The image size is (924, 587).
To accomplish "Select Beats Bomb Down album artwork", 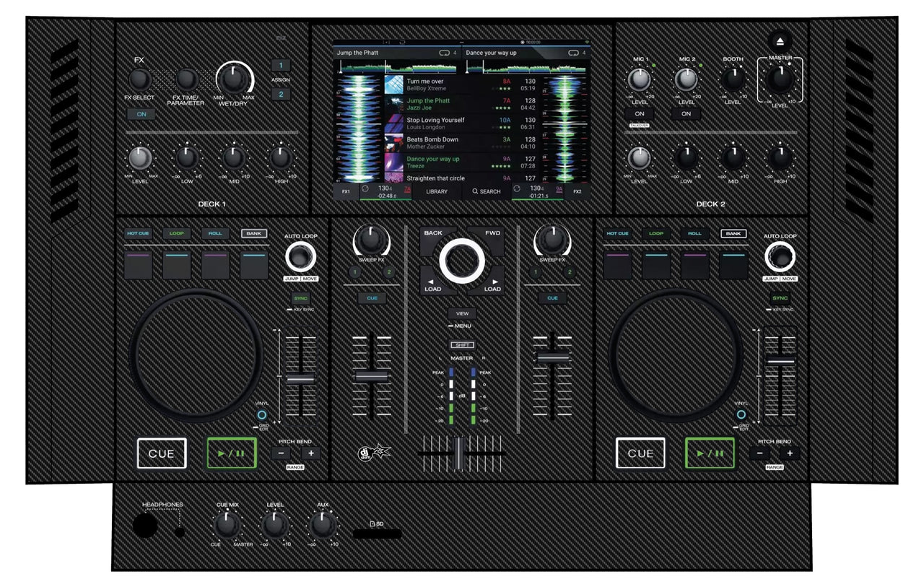I will coord(393,142).
